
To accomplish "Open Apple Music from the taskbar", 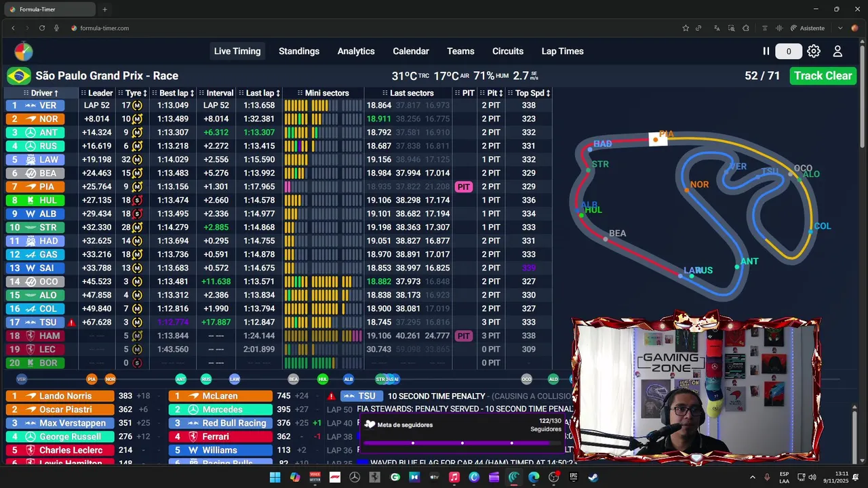I will coord(454,477).
